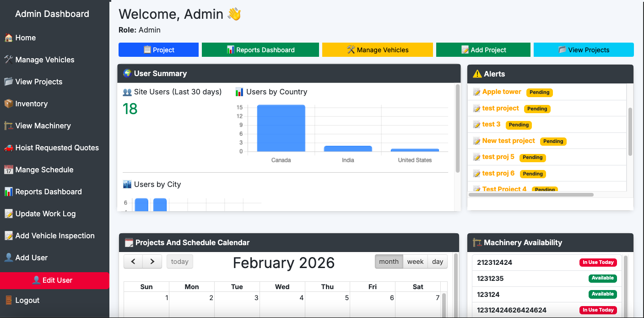Open the View Projects sidebar menu item
Image resolution: width=644 pixels, height=318 pixels.
pyautogui.click(x=39, y=82)
